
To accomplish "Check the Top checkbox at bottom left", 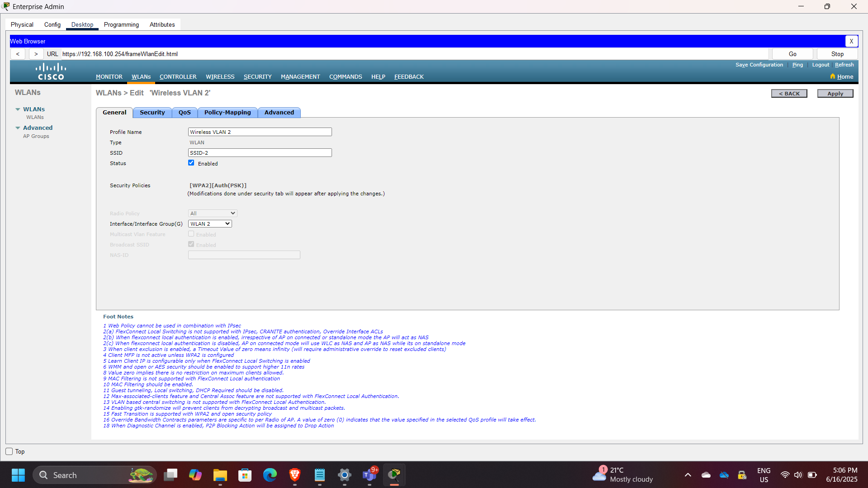I will click(x=9, y=451).
